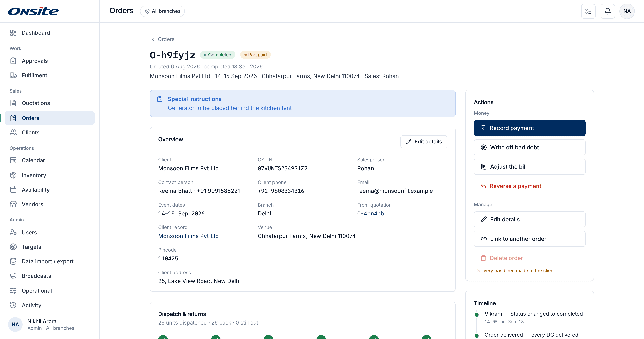
Task: Click Adjust the bill
Action: pos(529,166)
